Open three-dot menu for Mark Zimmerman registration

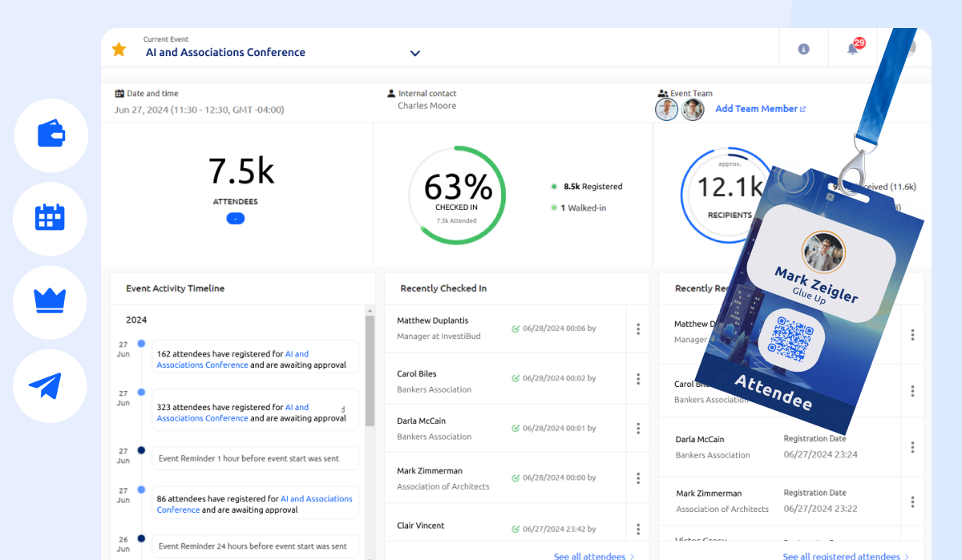912,502
